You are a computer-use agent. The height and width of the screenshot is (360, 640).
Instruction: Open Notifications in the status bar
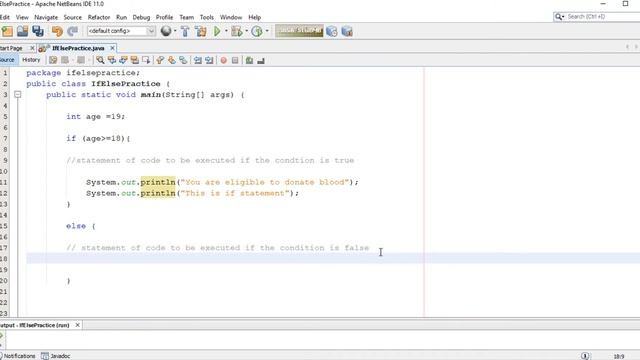19,356
